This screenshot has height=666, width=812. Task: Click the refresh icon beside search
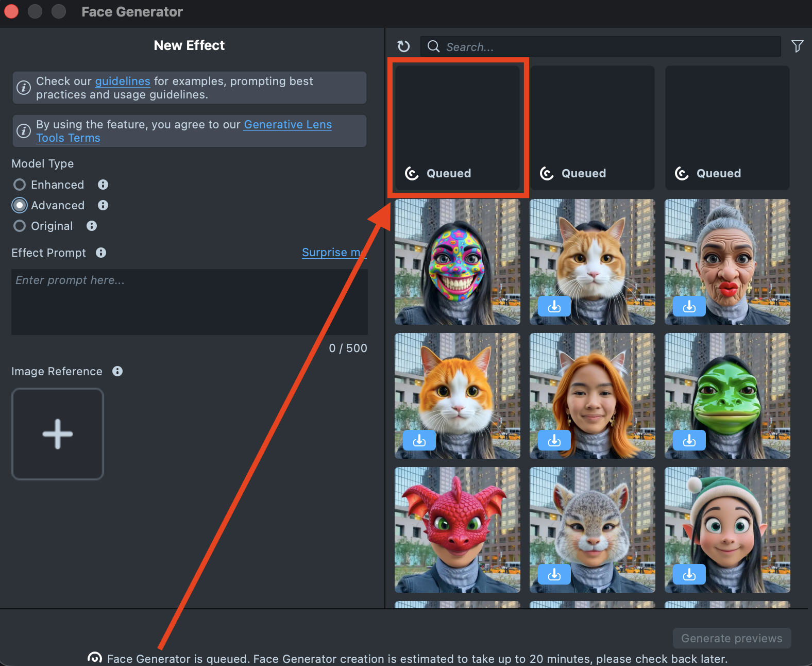(403, 46)
